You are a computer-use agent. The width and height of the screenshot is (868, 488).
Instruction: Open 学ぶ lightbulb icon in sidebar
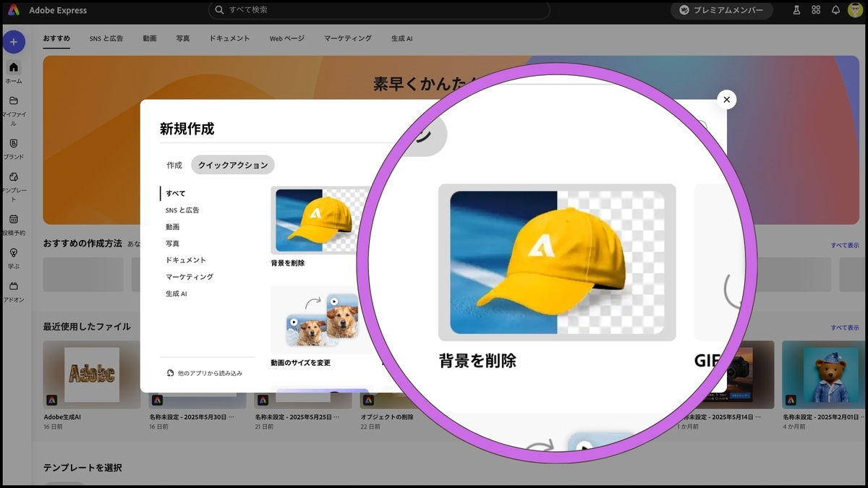pos(14,252)
